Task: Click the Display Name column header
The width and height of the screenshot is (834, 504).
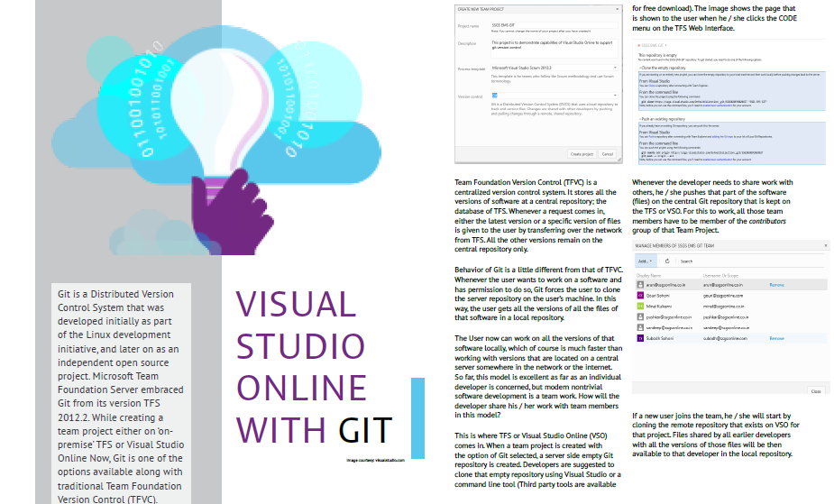Action: pos(648,275)
